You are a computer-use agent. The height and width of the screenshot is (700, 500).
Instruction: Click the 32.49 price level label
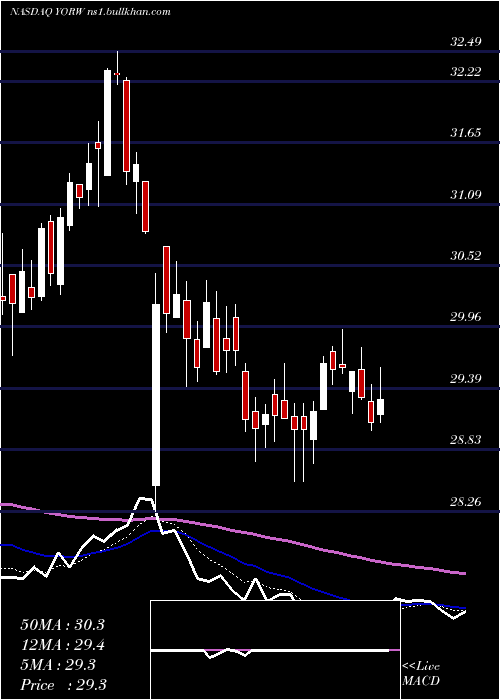(x=466, y=42)
